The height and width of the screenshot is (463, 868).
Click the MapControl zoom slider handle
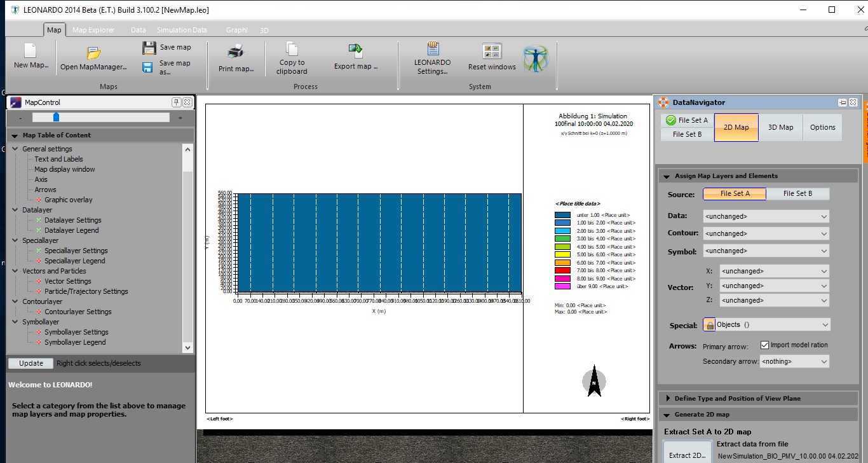click(56, 117)
